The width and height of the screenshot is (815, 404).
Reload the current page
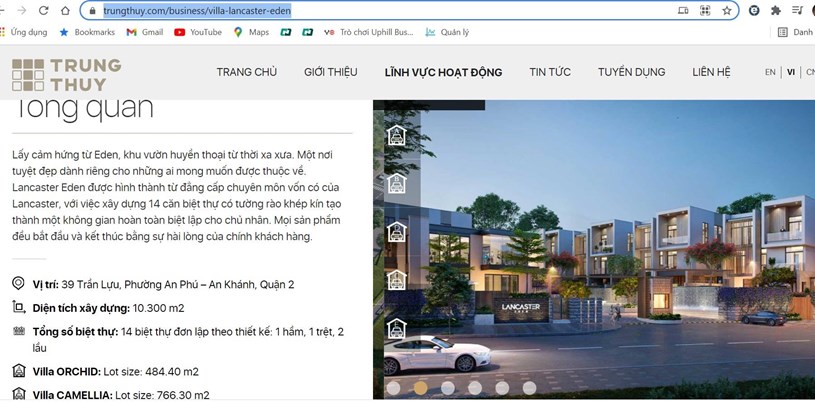44,10
